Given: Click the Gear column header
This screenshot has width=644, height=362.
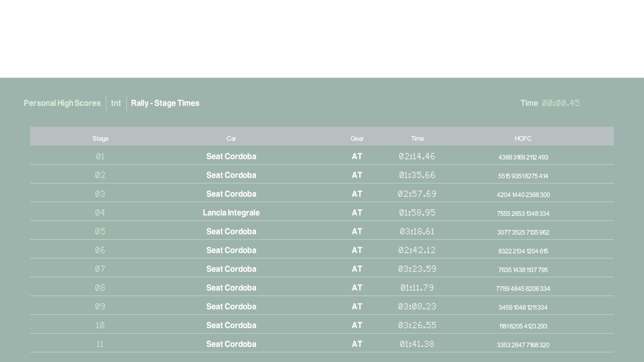Looking at the screenshot, I should pyautogui.click(x=357, y=138).
